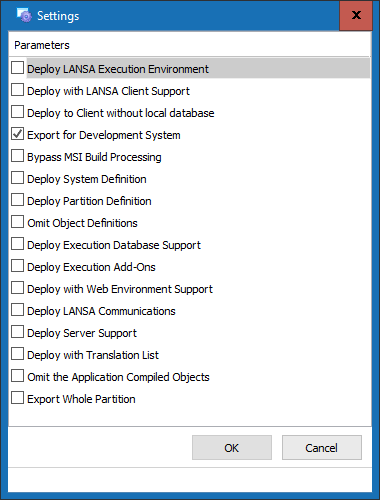Check Deploy with LANSA Client Support

point(17,90)
